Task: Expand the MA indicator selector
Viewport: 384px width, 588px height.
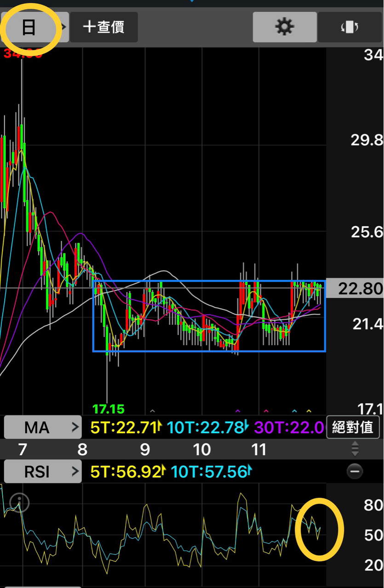Action: [x=43, y=428]
